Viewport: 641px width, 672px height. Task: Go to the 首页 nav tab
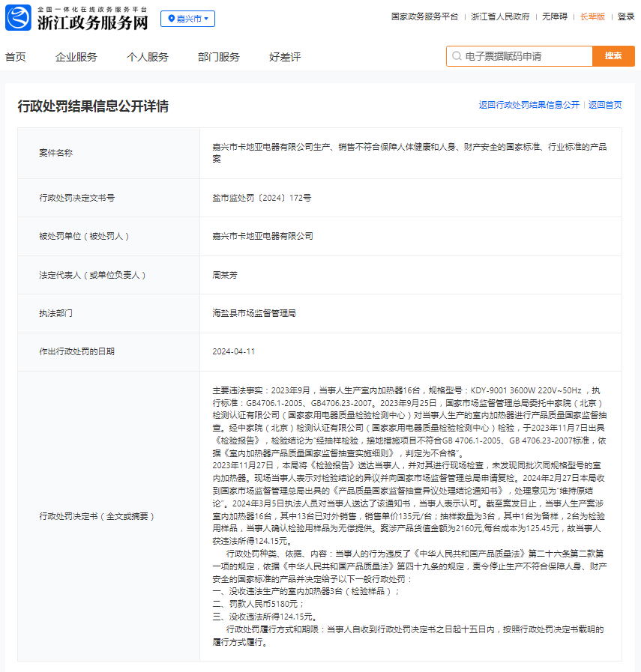tap(16, 57)
